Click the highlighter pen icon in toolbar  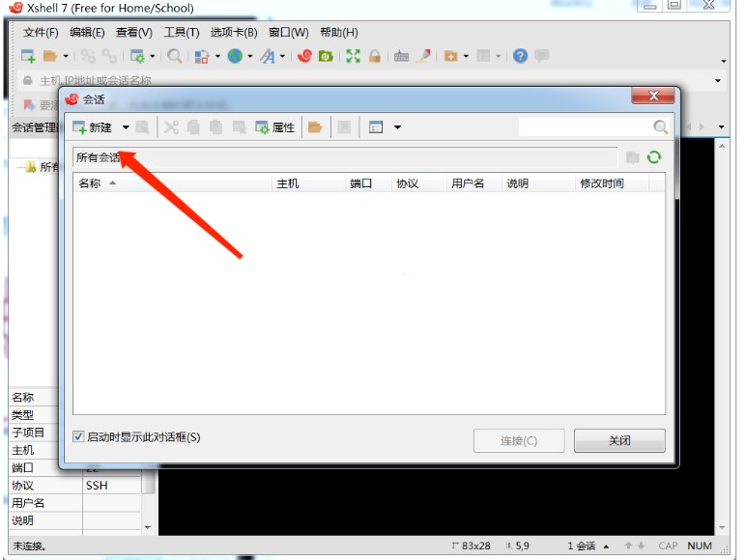tap(423, 56)
